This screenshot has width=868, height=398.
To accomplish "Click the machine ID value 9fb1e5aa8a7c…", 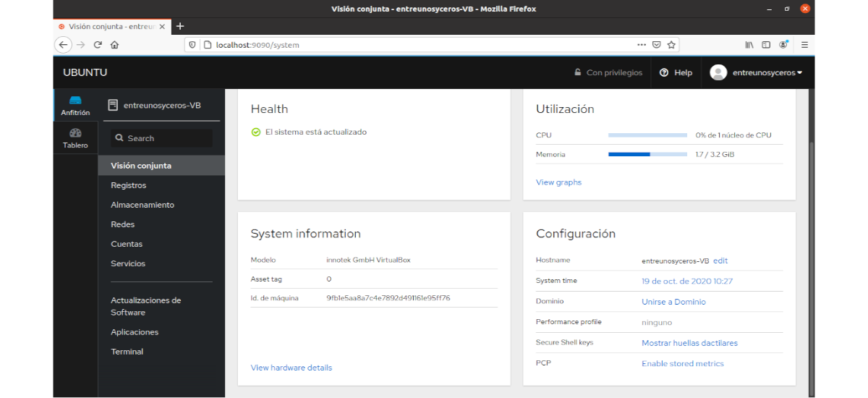I will click(x=388, y=298).
